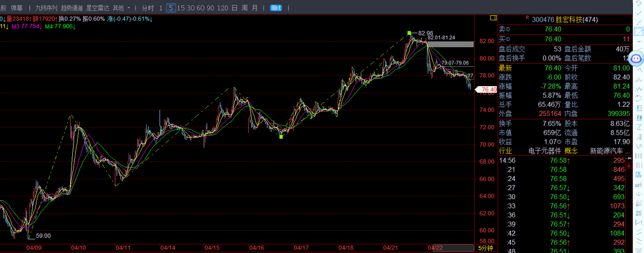The image size is (644, 253).
Task: Click the M3 77.754 moving average label
Action: click(26, 26)
